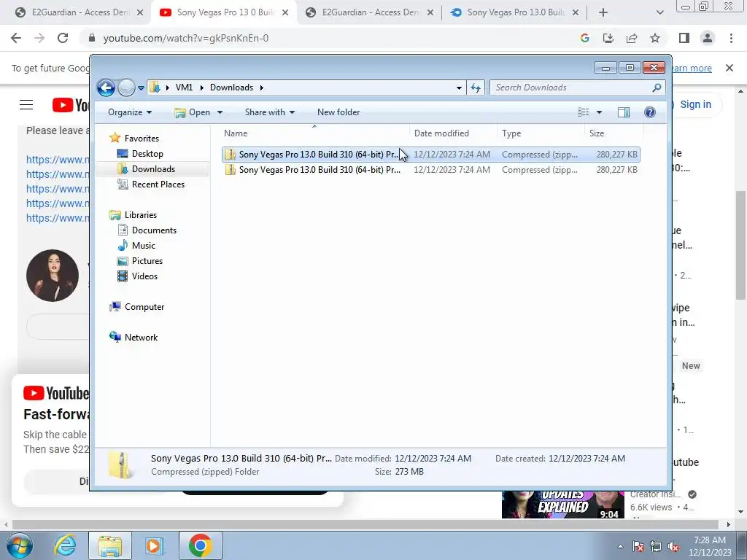Select the second Sony Vegas Pro zip file
This screenshot has width=747, height=560.
[x=430, y=169]
